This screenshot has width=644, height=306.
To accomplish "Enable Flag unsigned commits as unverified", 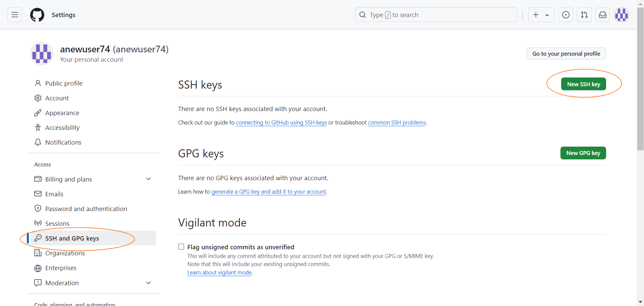I will coord(181,247).
